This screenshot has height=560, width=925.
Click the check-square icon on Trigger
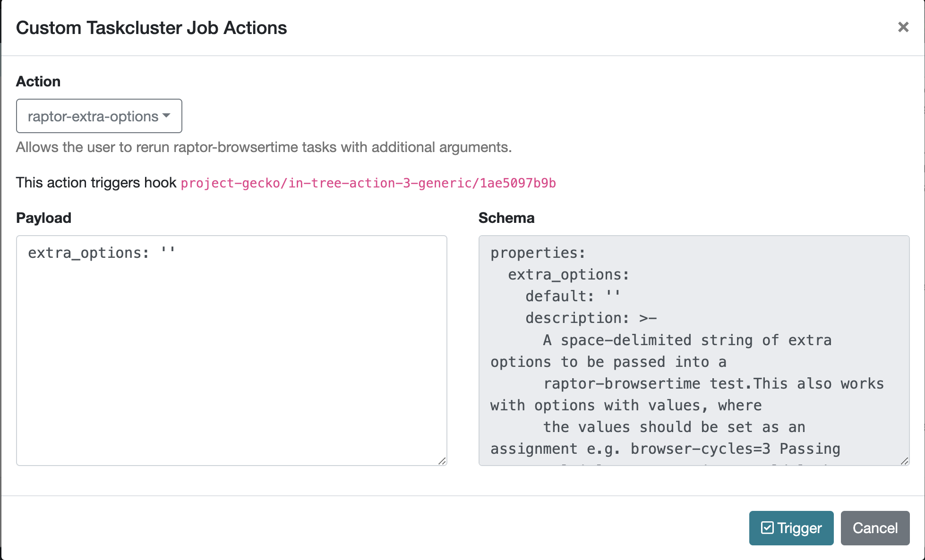[x=767, y=528]
